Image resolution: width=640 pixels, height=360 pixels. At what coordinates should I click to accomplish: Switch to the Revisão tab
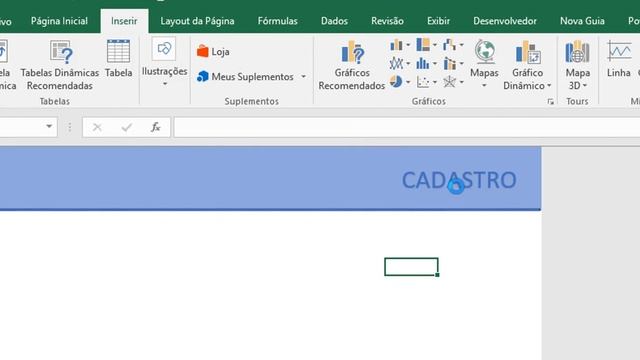(x=387, y=21)
